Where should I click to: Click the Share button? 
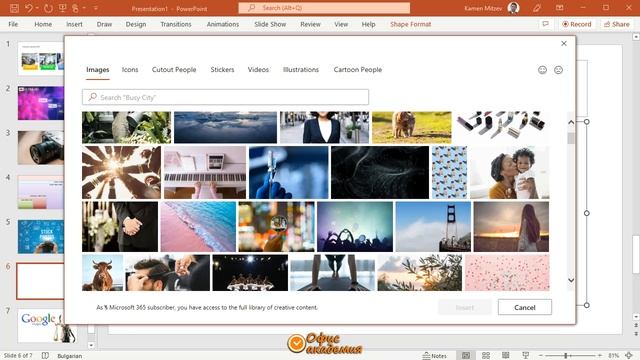click(x=617, y=24)
